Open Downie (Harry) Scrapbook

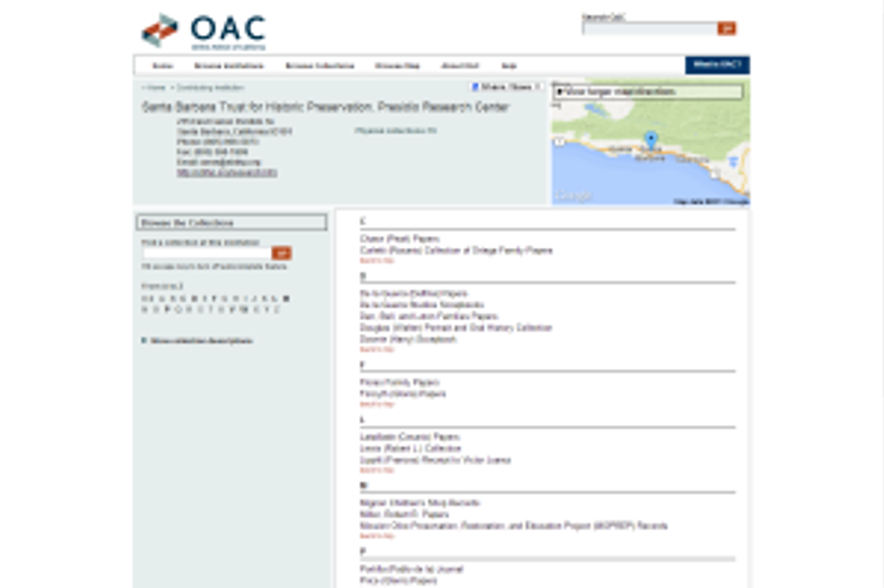tap(408, 339)
